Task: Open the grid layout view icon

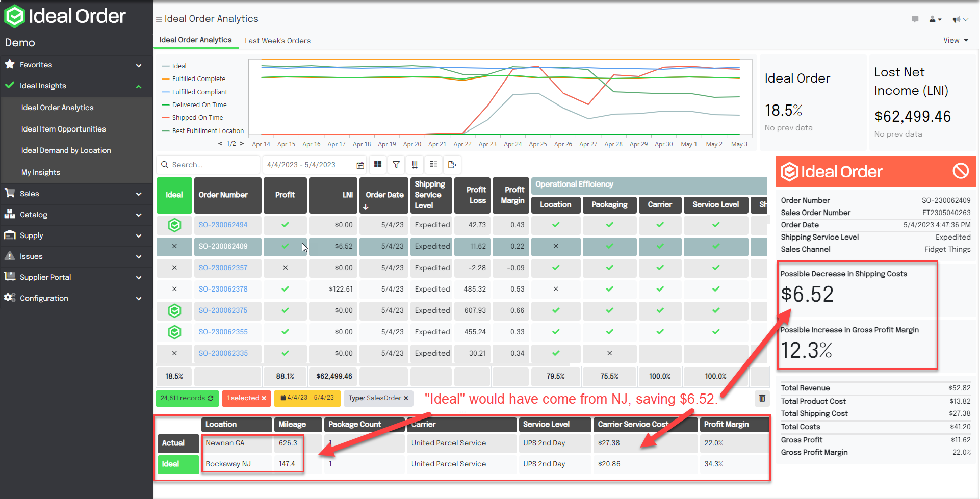Action: tap(378, 165)
